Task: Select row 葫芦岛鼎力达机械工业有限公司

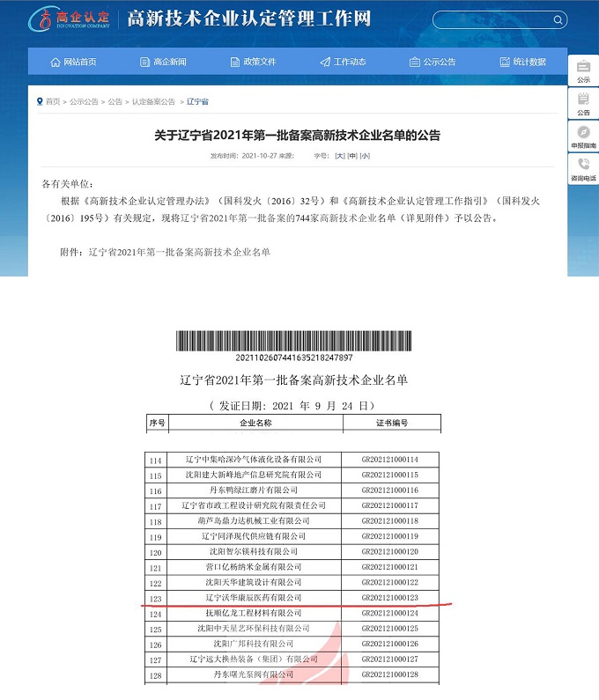Action: click(x=292, y=521)
